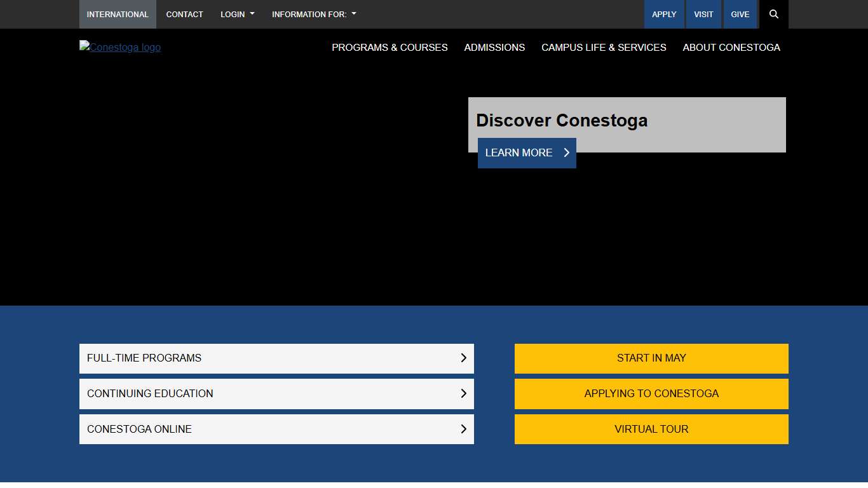The image size is (868, 488).
Task: Expand the LOGIN dropdown menu
Action: (x=237, y=14)
